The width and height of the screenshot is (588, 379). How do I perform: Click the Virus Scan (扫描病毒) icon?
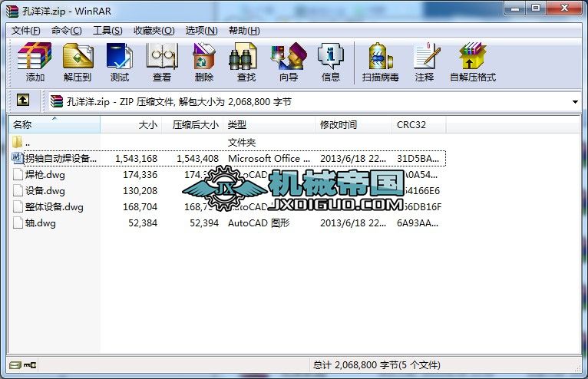click(x=380, y=62)
